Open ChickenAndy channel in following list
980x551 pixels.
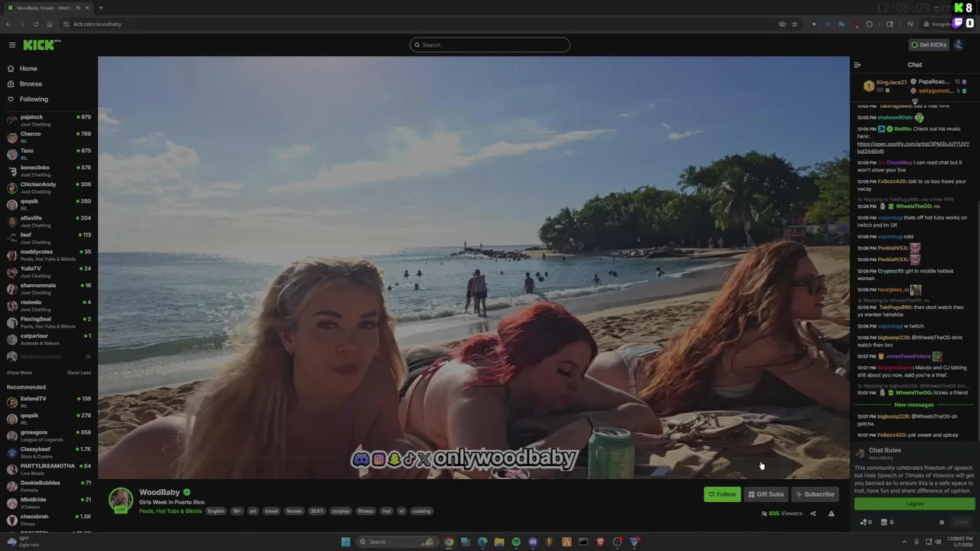[49, 187]
